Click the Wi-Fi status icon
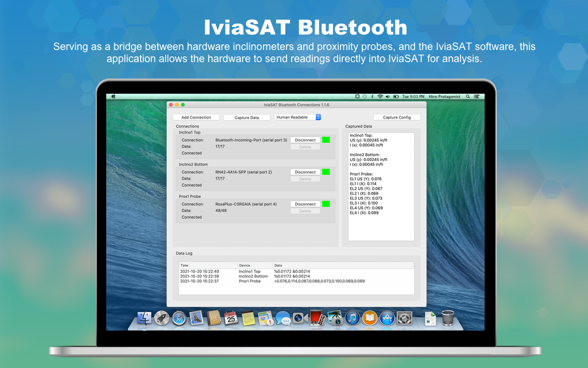Image resolution: width=588 pixels, height=368 pixels. click(380, 97)
